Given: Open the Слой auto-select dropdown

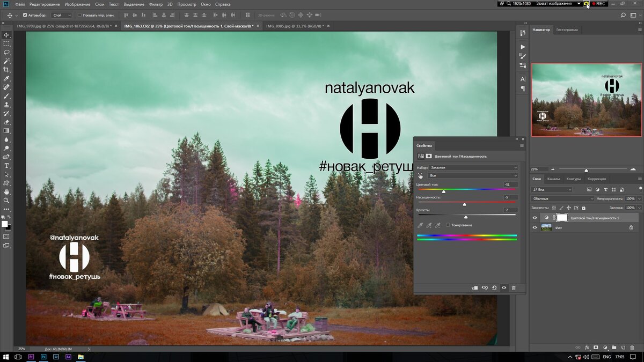Looking at the screenshot, I should (62, 15).
